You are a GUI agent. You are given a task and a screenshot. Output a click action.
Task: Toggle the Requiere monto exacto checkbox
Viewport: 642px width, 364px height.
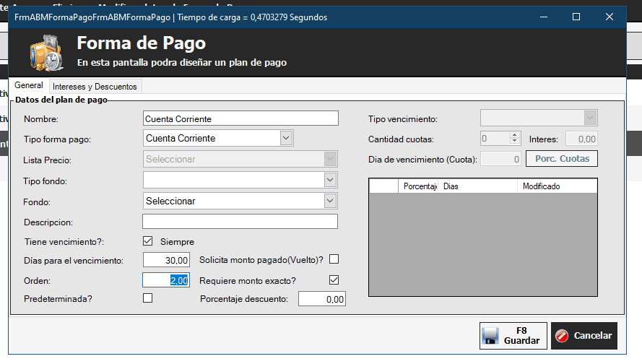click(334, 280)
